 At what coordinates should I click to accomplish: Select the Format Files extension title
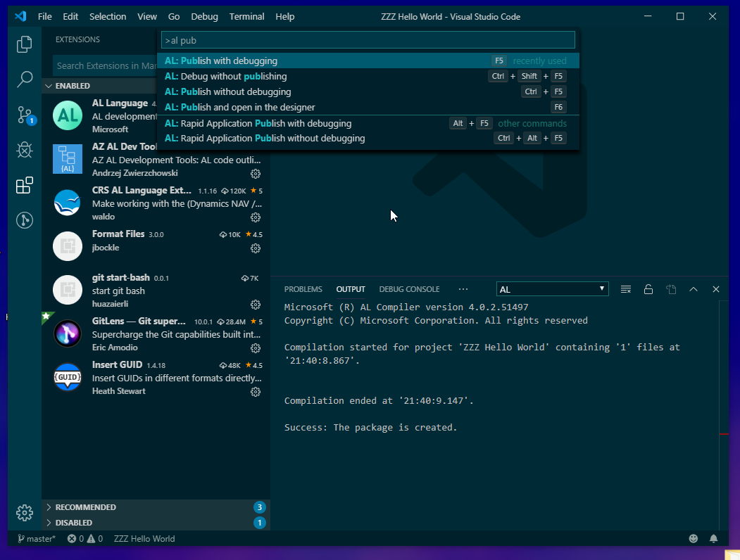(118, 234)
